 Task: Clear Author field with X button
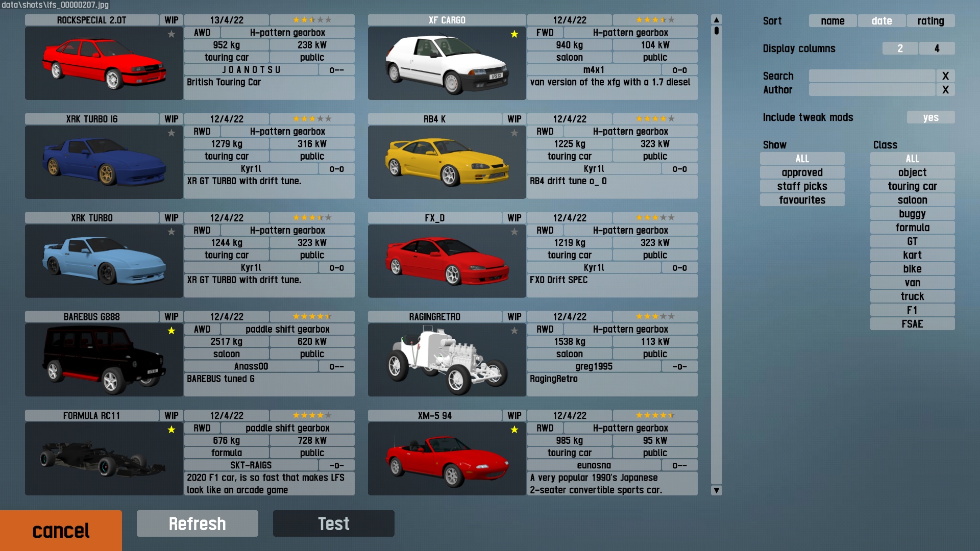[x=945, y=90]
